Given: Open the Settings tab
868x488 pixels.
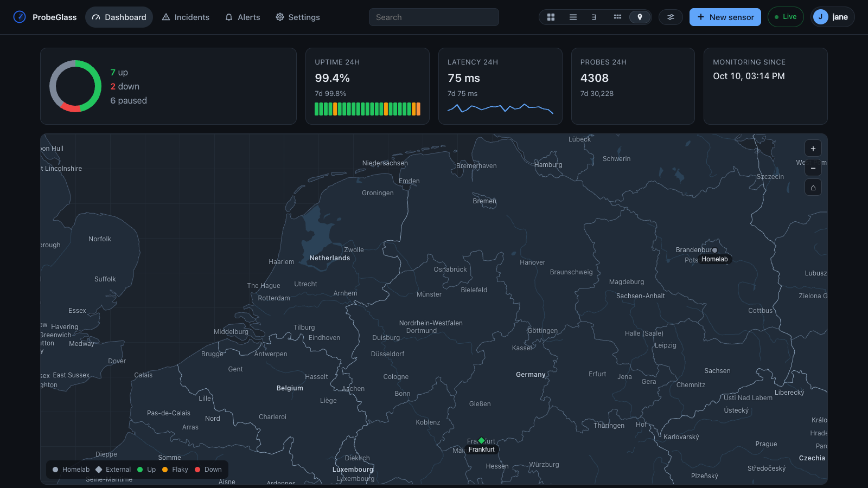Looking at the screenshot, I should (x=297, y=17).
